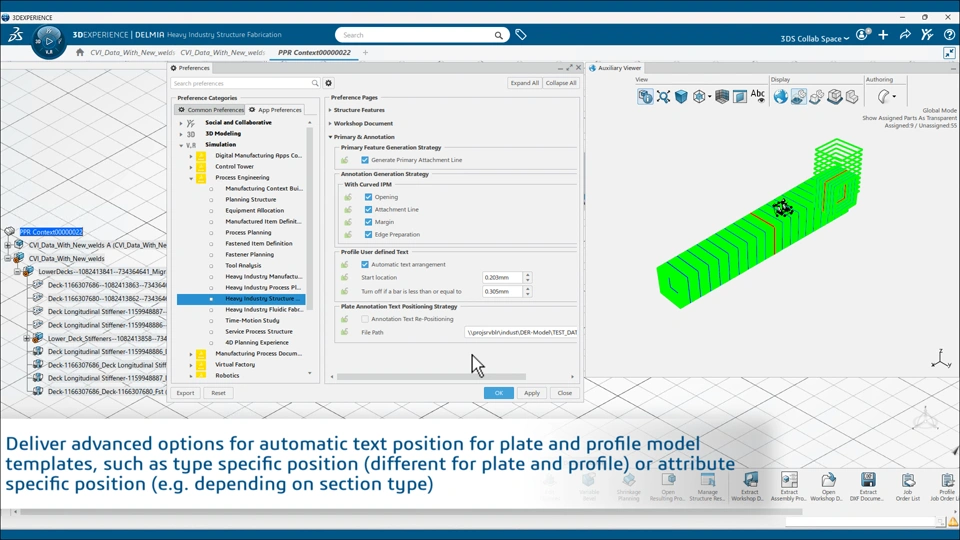This screenshot has width=960, height=540.
Task: Click the Collapse All button
Action: click(561, 83)
